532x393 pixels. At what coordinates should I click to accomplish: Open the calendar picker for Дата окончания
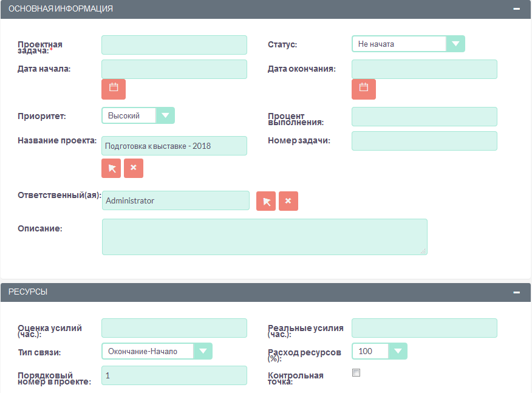point(363,89)
